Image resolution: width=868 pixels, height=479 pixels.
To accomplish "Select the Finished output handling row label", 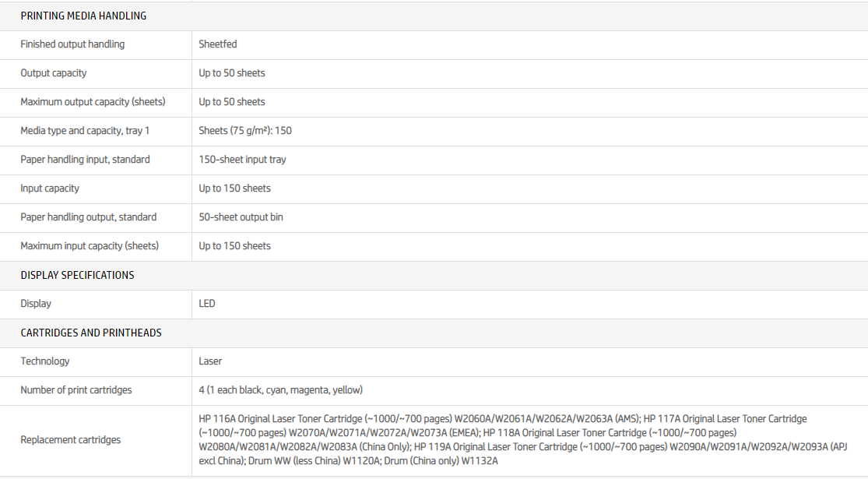I will [72, 44].
